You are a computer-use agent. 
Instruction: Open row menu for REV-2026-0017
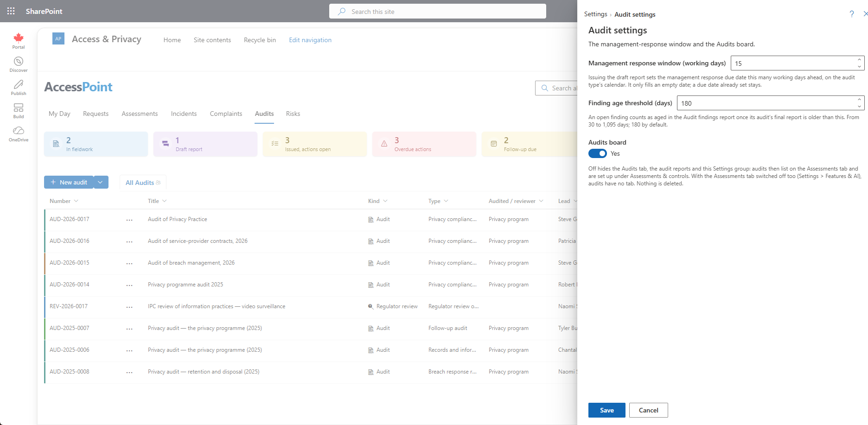[129, 307]
